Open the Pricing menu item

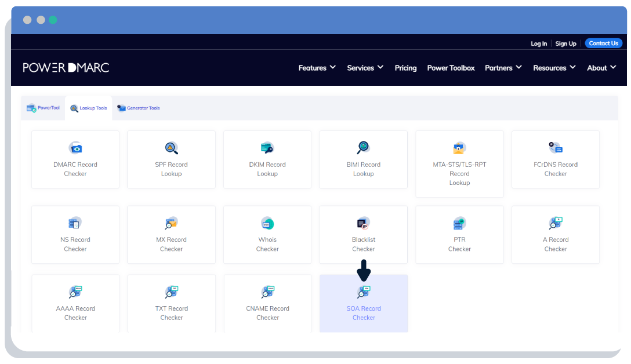tap(405, 68)
